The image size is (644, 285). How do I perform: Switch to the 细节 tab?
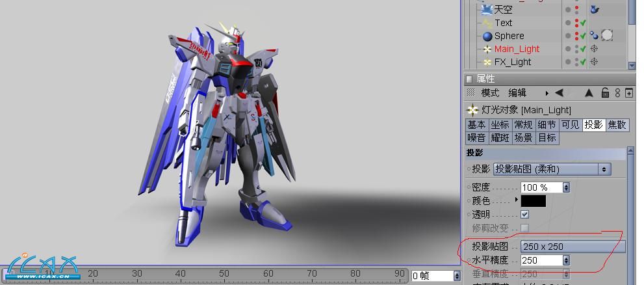(547, 125)
